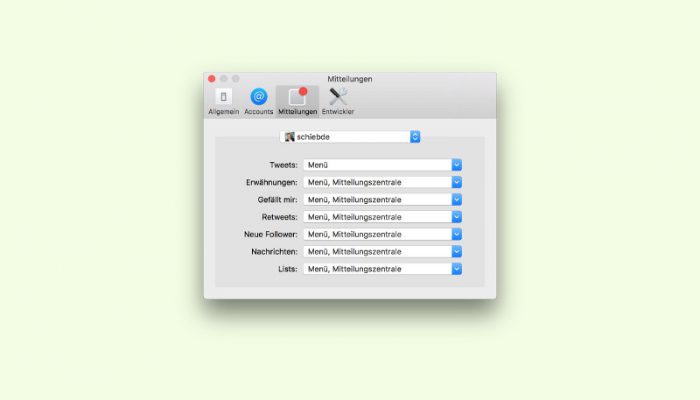Click the Mitteilungen window title

350,79
